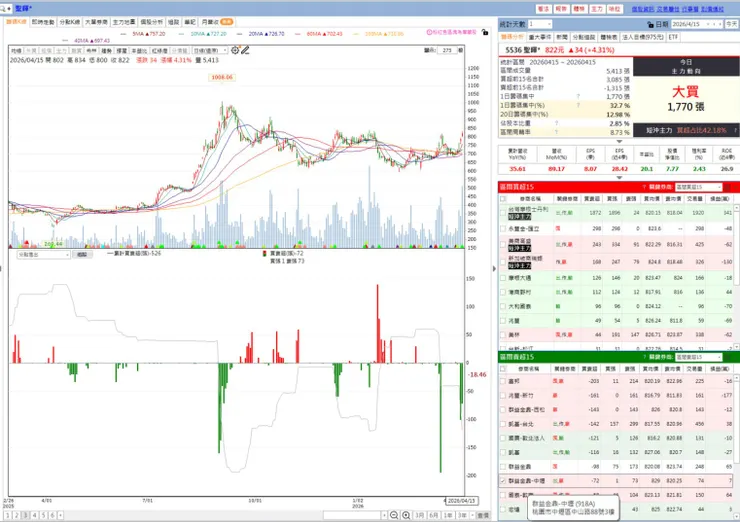The image size is (740, 522).
Task: Open 關鍵券商 dropdown in 區間買超15 header
Action: 698,187
